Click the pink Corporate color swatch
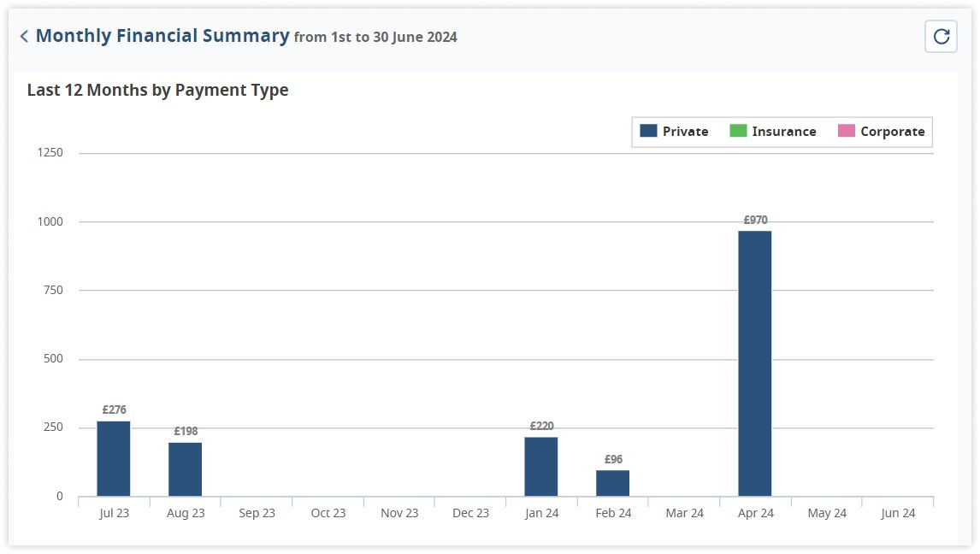This screenshot has width=980, height=554. (x=847, y=131)
